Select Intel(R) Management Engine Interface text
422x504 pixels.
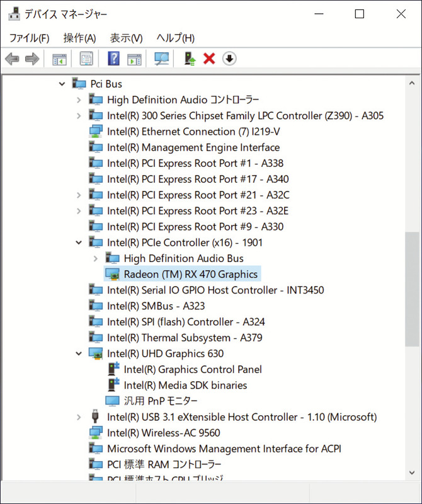click(x=193, y=147)
